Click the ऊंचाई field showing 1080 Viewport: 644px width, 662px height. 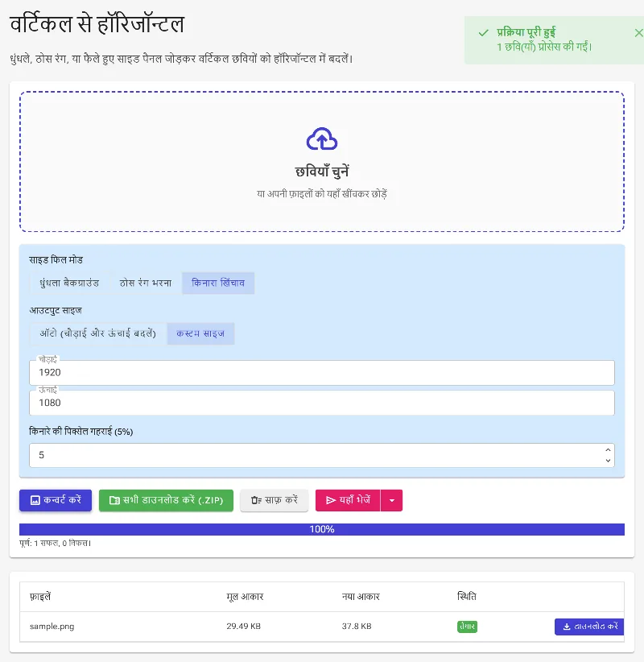pos(321,403)
